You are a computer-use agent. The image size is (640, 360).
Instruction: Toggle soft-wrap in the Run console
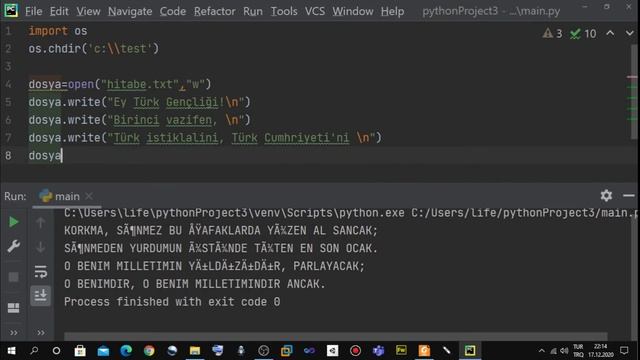coord(40,271)
